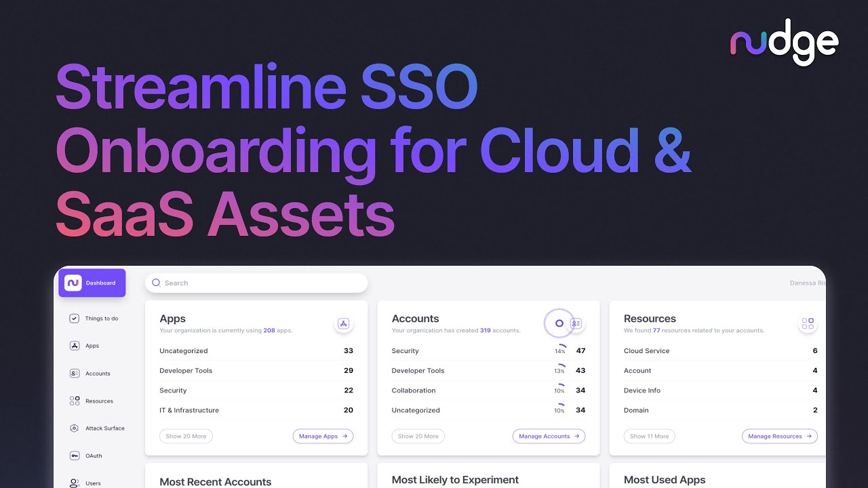Click the Manage Accounts button
Screen dimensions: 868x488
[549, 436]
